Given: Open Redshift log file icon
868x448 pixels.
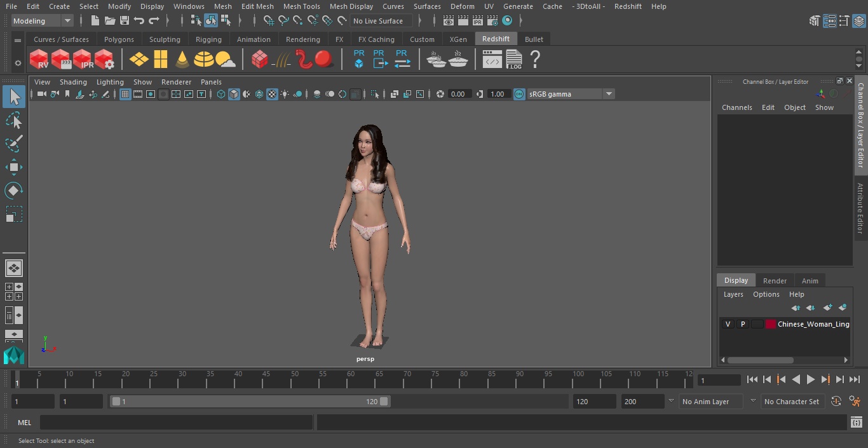Looking at the screenshot, I should [x=514, y=60].
